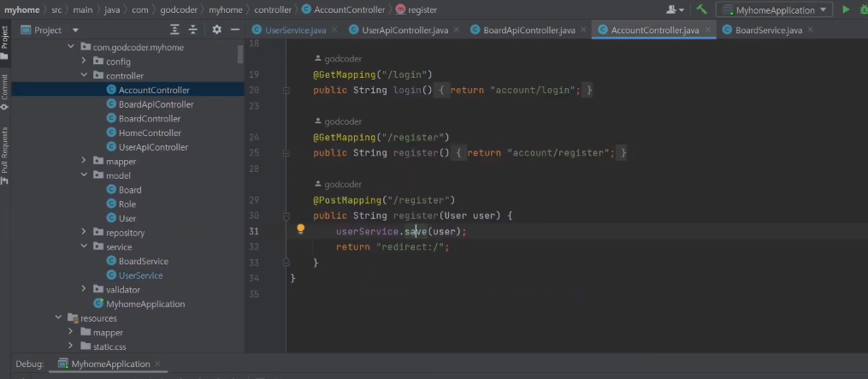This screenshot has width=868, height=379.
Task: Click the myhome project root breadcrumb
Action: click(x=22, y=10)
